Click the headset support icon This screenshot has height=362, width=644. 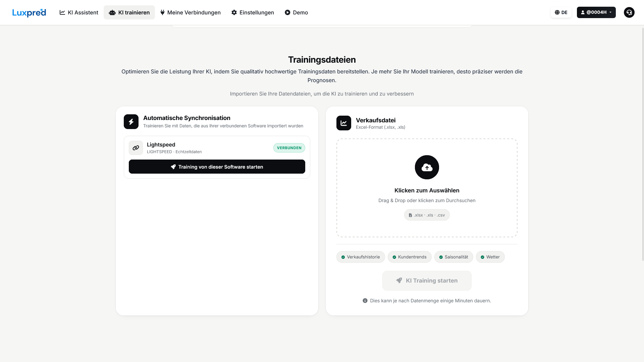629,12
